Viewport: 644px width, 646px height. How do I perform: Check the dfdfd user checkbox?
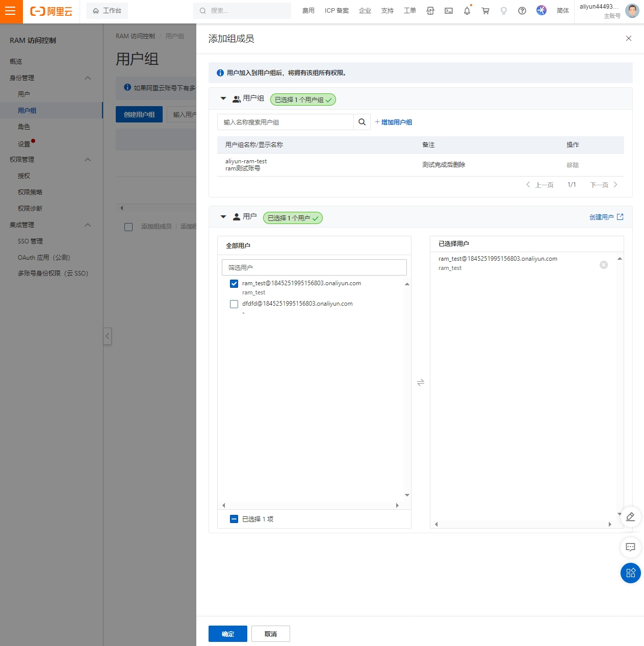coord(234,304)
